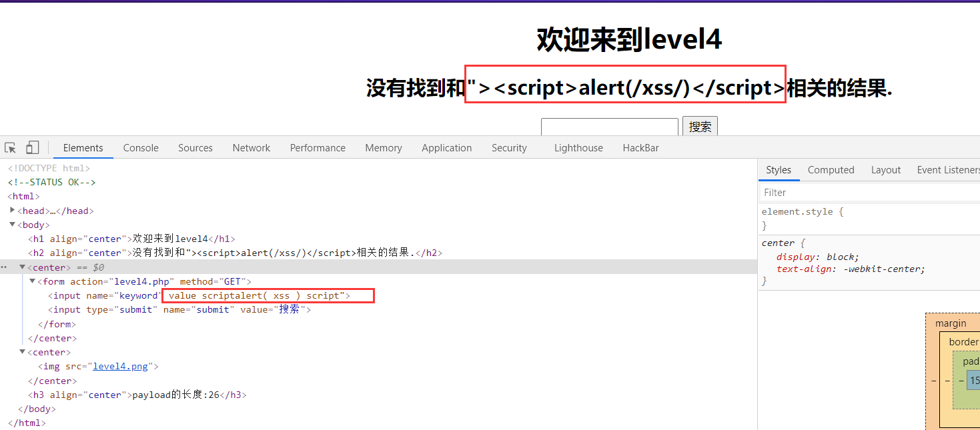980x430 pixels.
Task: Click the border label in box model
Action: click(x=964, y=342)
